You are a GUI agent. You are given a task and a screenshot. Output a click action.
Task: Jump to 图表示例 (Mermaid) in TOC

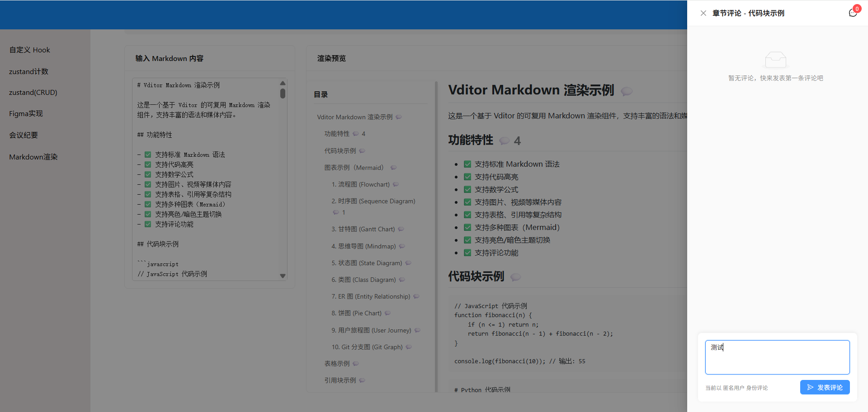coord(356,168)
